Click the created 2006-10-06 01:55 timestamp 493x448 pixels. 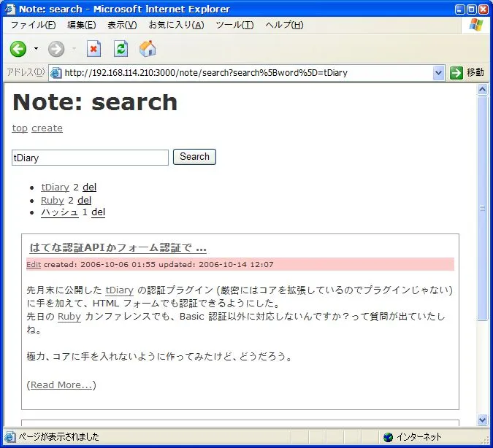(99, 265)
